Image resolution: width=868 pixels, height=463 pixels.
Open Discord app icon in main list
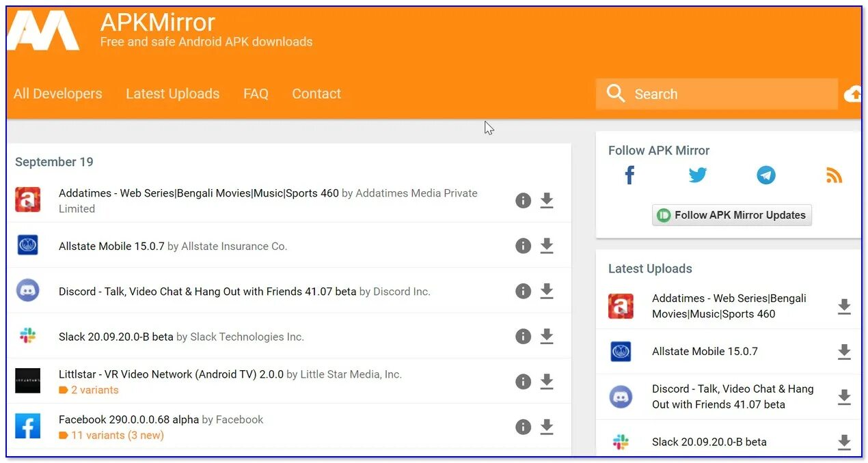point(28,290)
